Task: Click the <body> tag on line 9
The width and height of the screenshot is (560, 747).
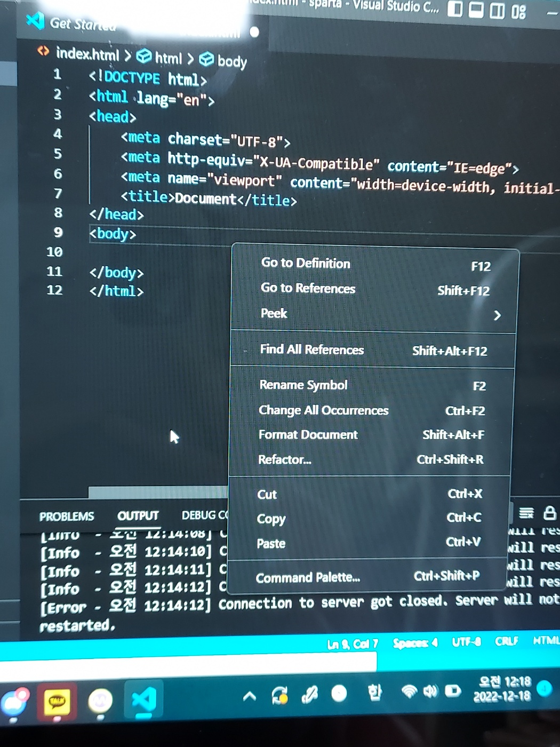Action: pos(113,234)
